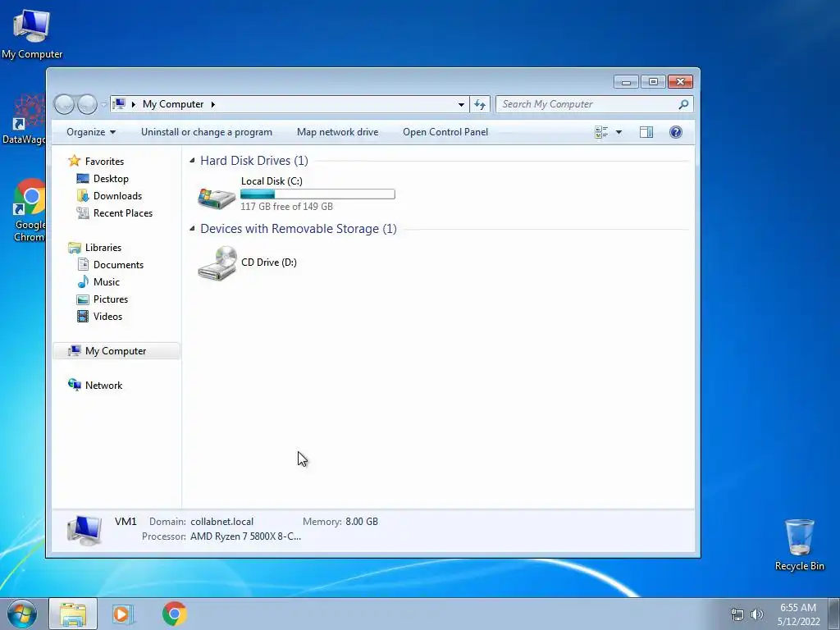Click My Computer icon in navigation pane
This screenshot has width=840, height=630.
click(74, 351)
